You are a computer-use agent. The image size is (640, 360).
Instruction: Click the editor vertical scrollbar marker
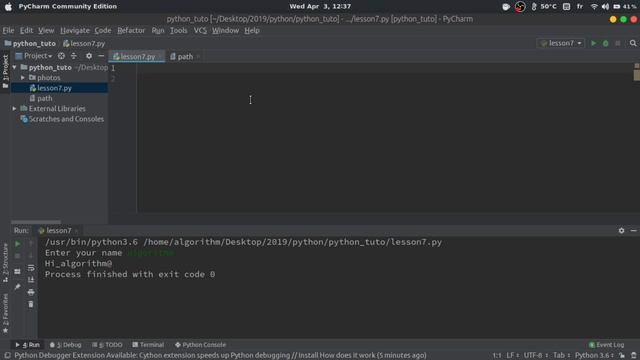pyautogui.click(x=636, y=75)
